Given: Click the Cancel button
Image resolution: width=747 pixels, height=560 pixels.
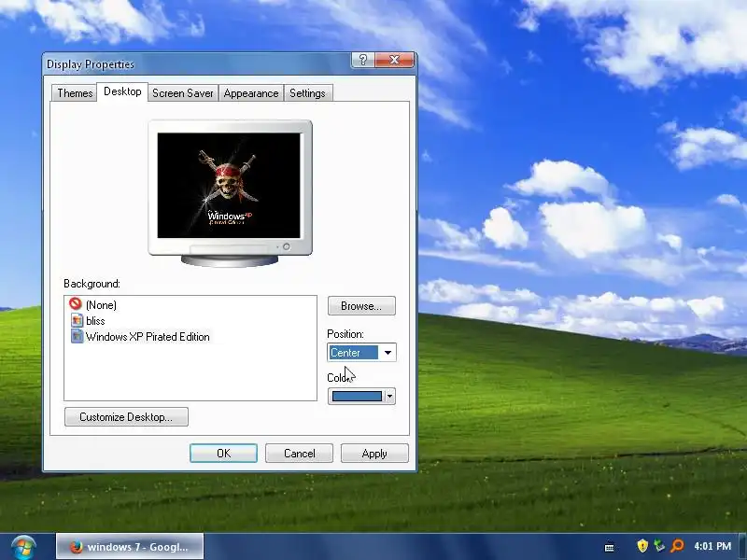Looking at the screenshot, I should click(299, 454).
